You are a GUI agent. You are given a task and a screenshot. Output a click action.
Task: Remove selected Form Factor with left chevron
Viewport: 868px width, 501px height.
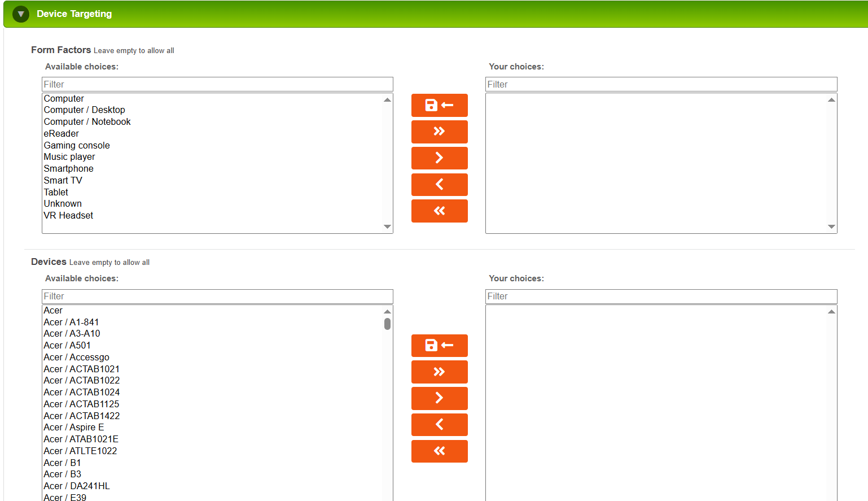[x=439, y=185]
